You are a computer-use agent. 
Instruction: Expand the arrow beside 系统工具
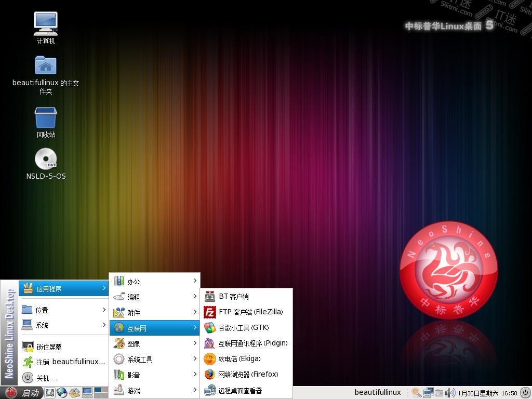pos(195,358)
